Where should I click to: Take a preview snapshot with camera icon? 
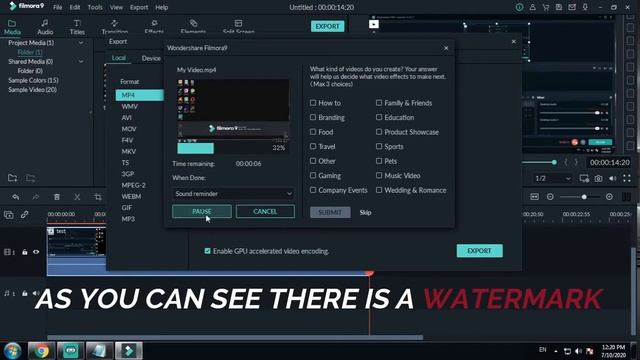598,178
